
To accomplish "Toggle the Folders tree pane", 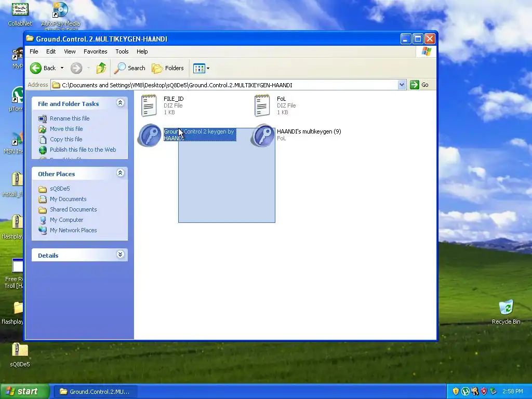I will (x=168, y=68).
